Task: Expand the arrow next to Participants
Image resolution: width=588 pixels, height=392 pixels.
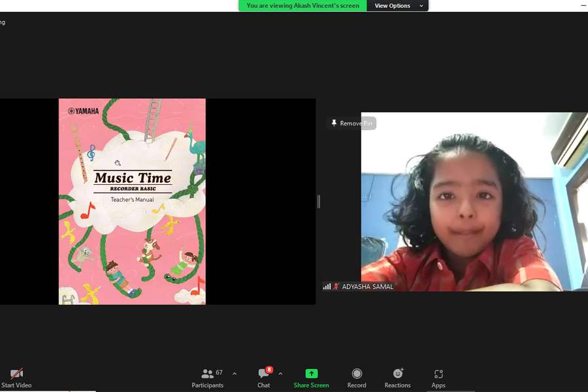Action: (x=235, y=374)
